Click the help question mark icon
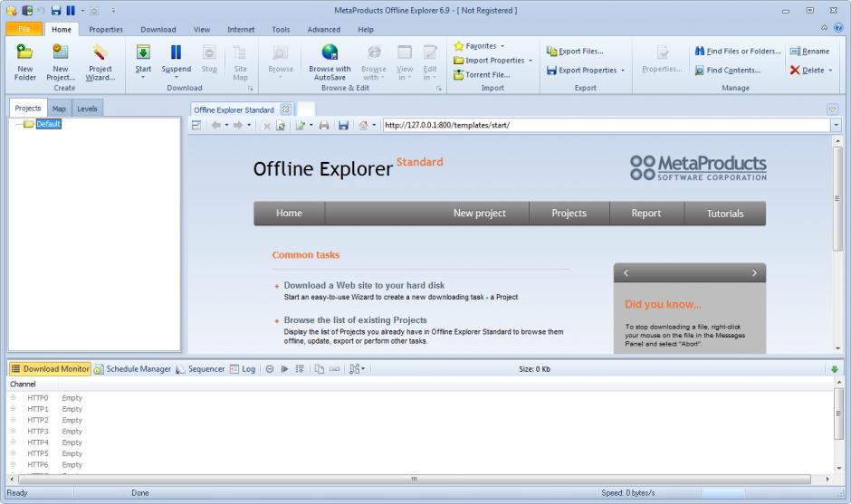The image size is (851, 504). click(838, 27)
